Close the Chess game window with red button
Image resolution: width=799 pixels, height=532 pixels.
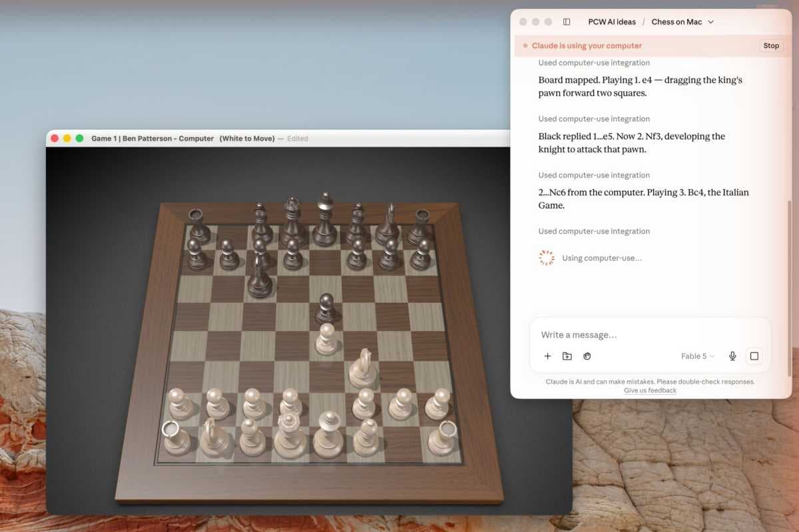click(54, 138)
